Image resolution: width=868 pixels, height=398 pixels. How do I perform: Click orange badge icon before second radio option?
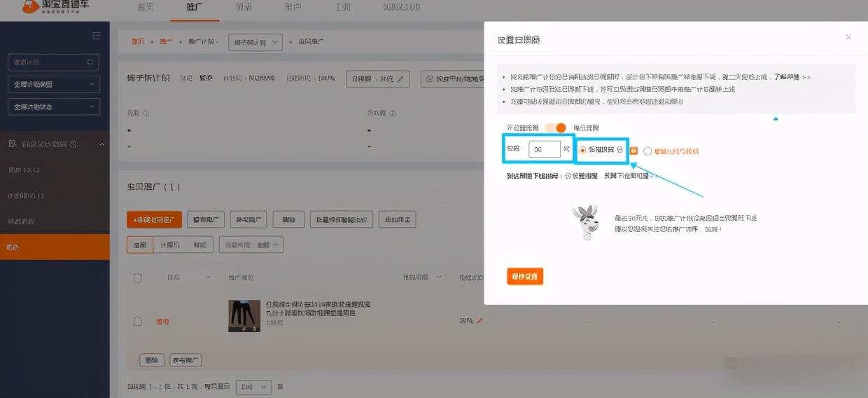(x=633, y=151)
